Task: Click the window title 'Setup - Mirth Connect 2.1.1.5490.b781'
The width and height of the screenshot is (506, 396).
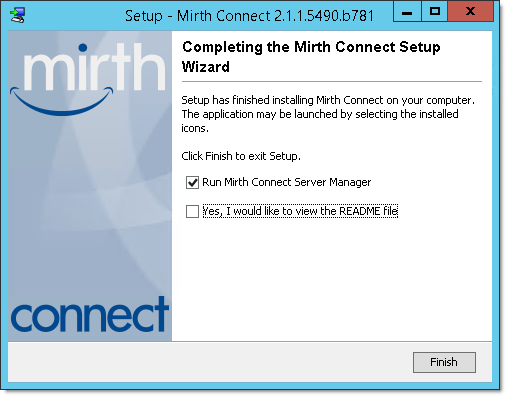Action: pos(249,16)
